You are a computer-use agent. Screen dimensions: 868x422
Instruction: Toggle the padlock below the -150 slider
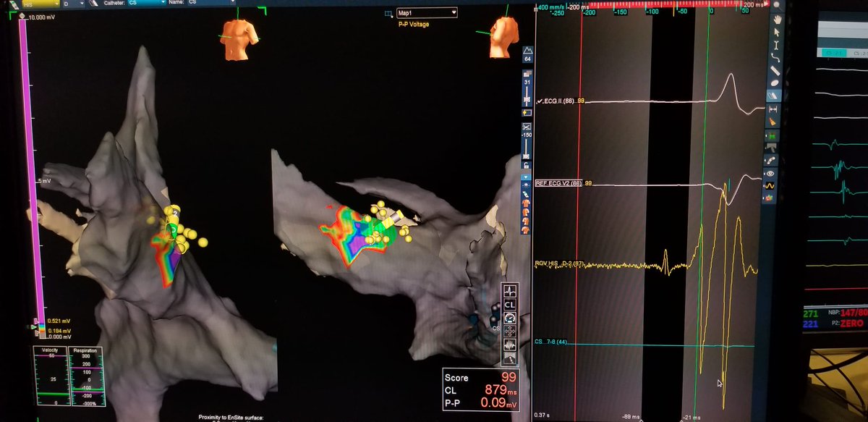tap(527, 166)
